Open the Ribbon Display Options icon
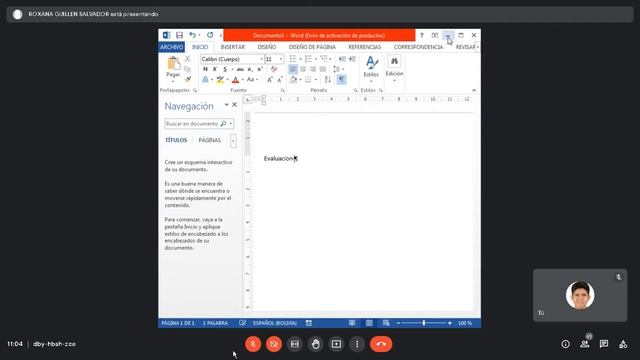 435,36
